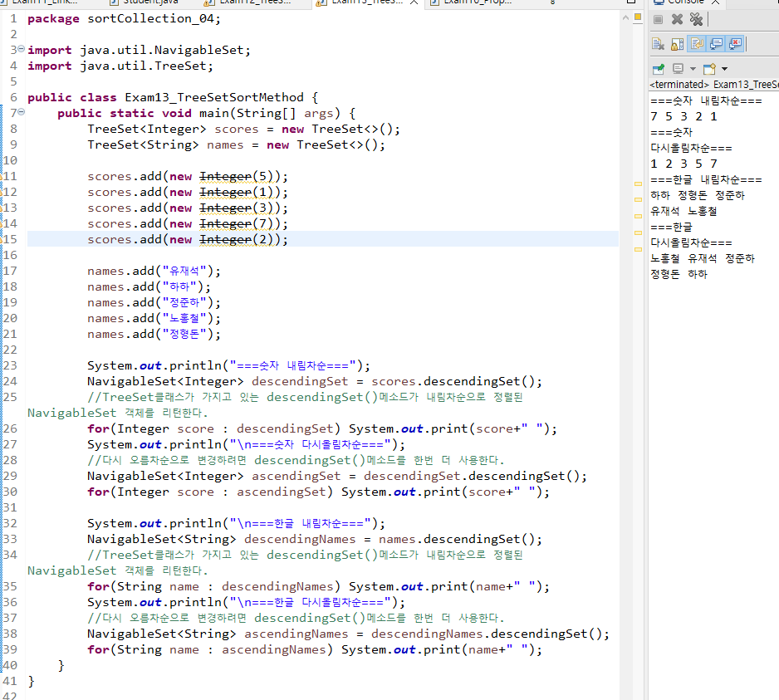Click 'java.util.NavigableSet' import text
Screen dimensions: 779x700
click(162, 50)
